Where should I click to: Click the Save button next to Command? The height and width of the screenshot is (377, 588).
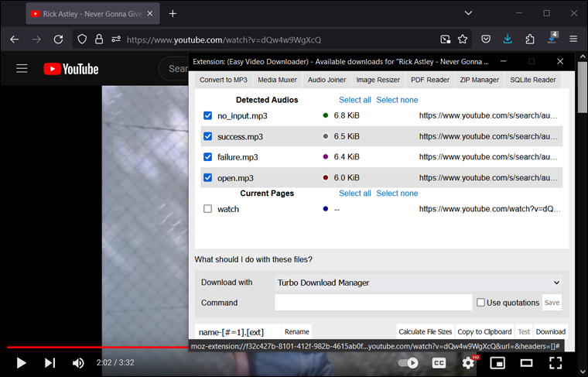pyautogui.click(x=552, y=303)
